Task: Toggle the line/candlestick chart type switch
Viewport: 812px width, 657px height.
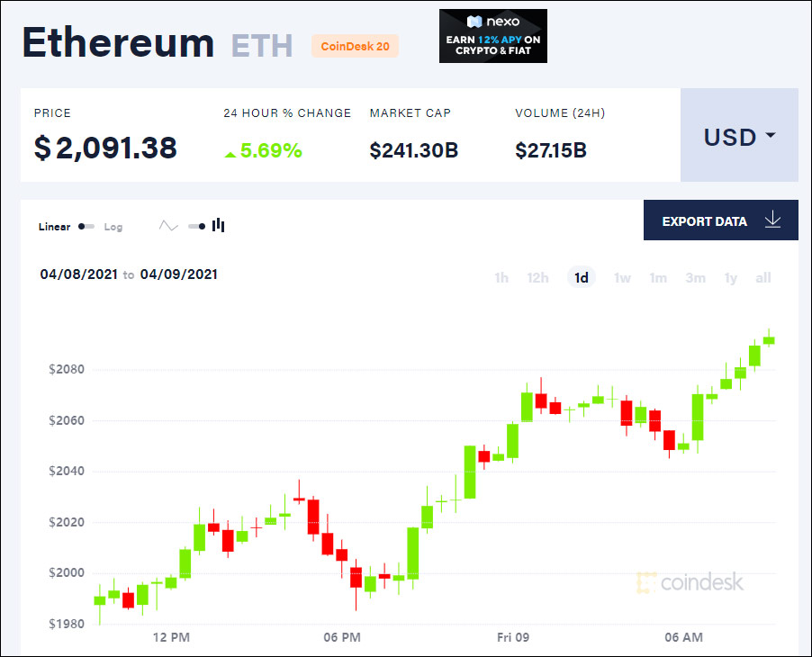Action: [x=196, y=226]
